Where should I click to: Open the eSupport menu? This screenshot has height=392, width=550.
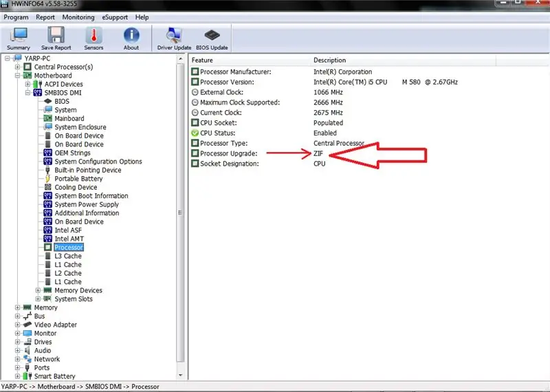click(x=115, y=17)
